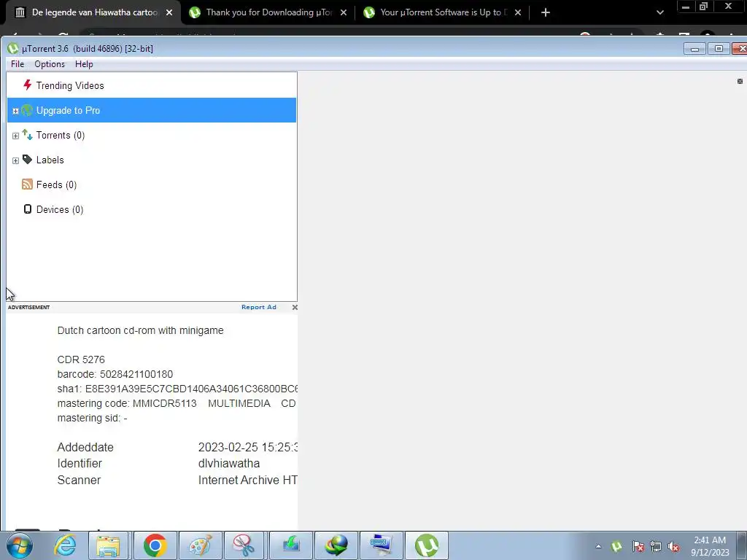Screen dimensions: 747x560
Task: Click the taskbar clock showing 2:41 AM
Action: pos(710,546)
